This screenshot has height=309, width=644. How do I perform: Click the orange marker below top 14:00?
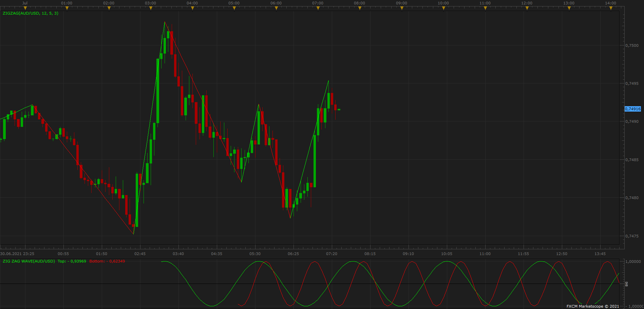pos(611,8)
